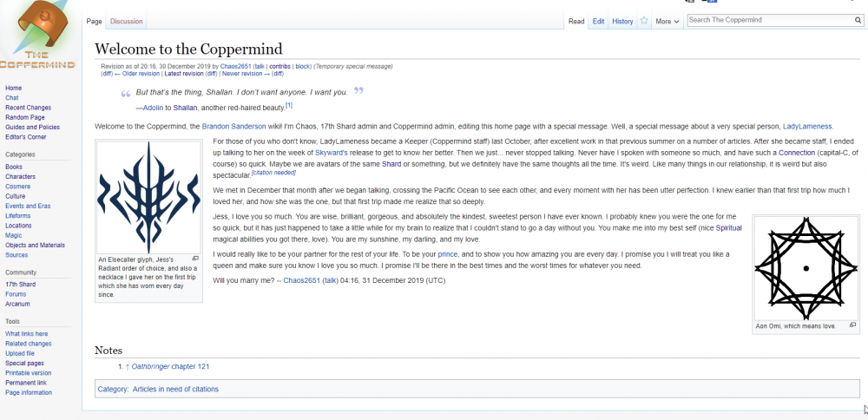
Task: Open Chaos2651 signature link
Action: click(302, 280)
